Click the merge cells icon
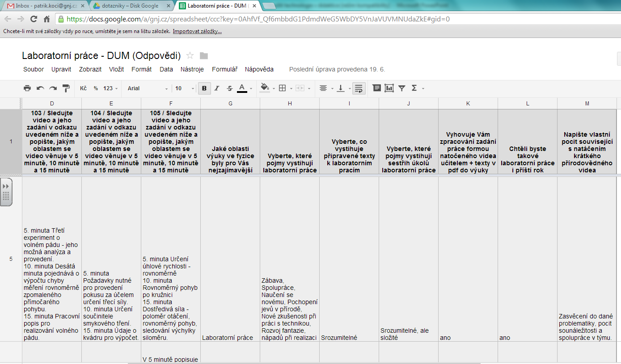The image size is (621, 364). tap(299, 88)
